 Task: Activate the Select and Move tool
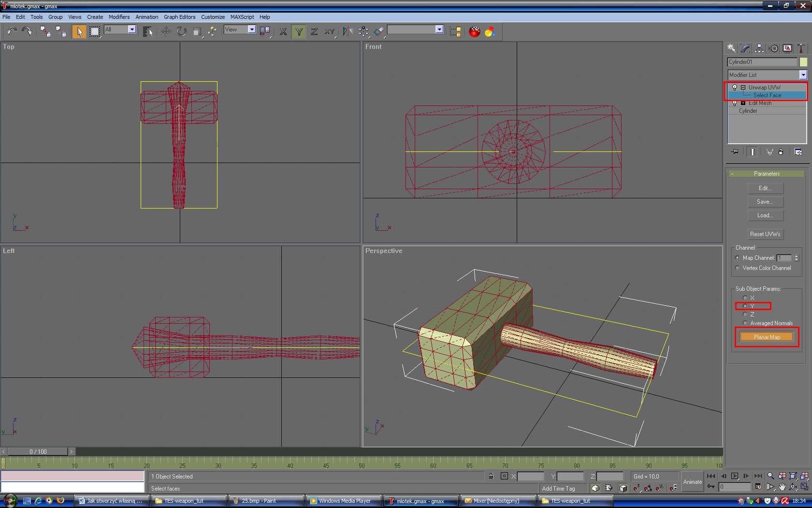[166, 31]
